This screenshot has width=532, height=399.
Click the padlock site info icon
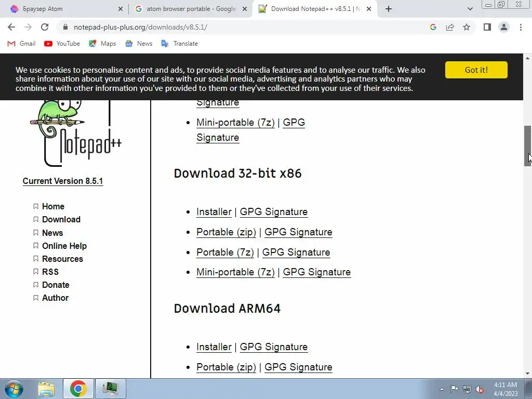pyautogui.click(x=65, y=27)
